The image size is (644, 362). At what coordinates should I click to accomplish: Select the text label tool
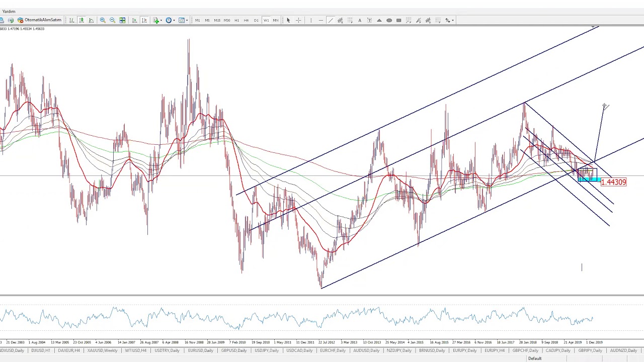369,20
